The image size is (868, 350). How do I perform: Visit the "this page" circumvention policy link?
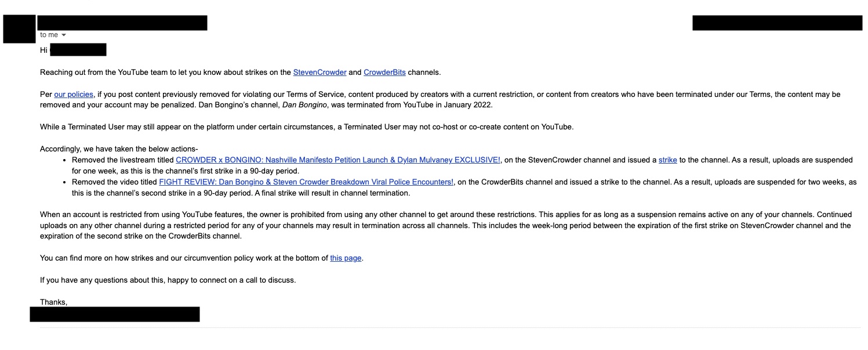coord(346,258)
